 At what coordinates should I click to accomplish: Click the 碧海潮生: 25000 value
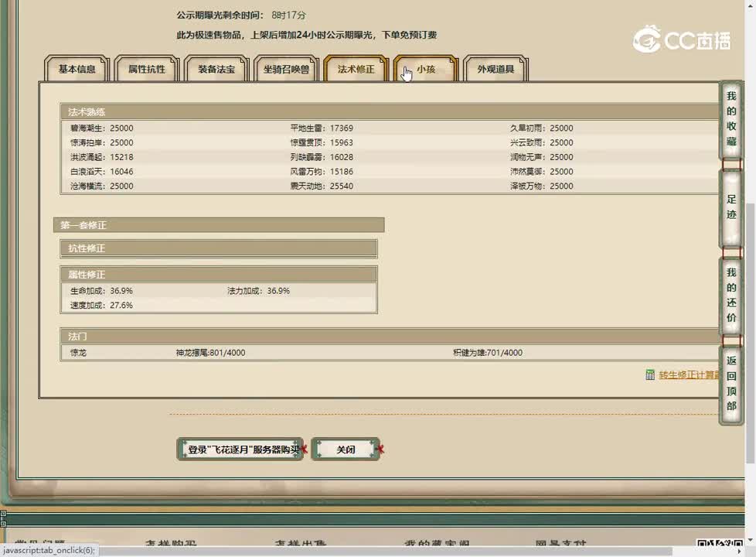102,128
